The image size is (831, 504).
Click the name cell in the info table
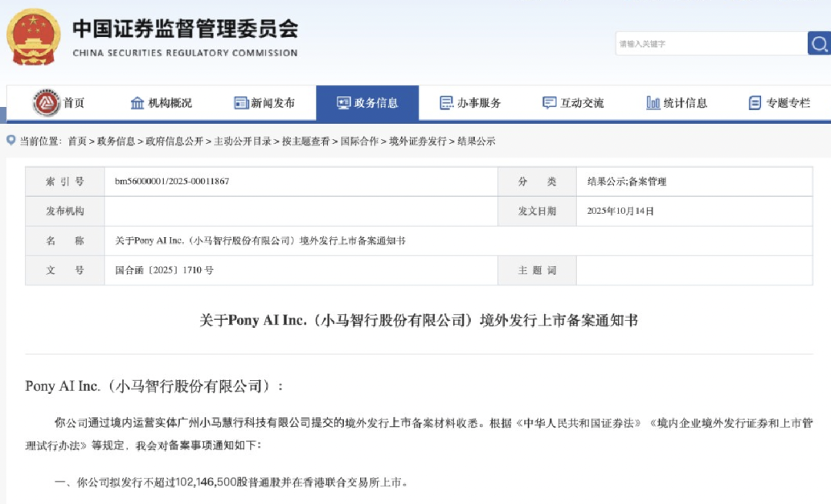[459, 241]
